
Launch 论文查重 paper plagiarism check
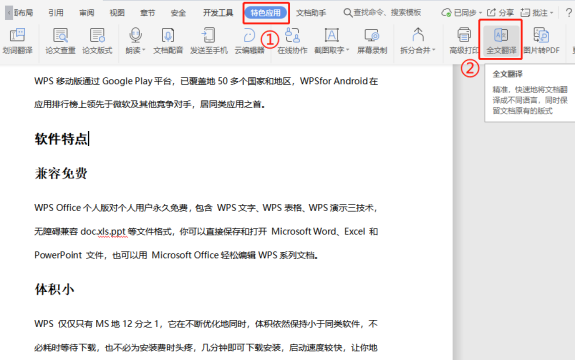[x=60, y=41]
